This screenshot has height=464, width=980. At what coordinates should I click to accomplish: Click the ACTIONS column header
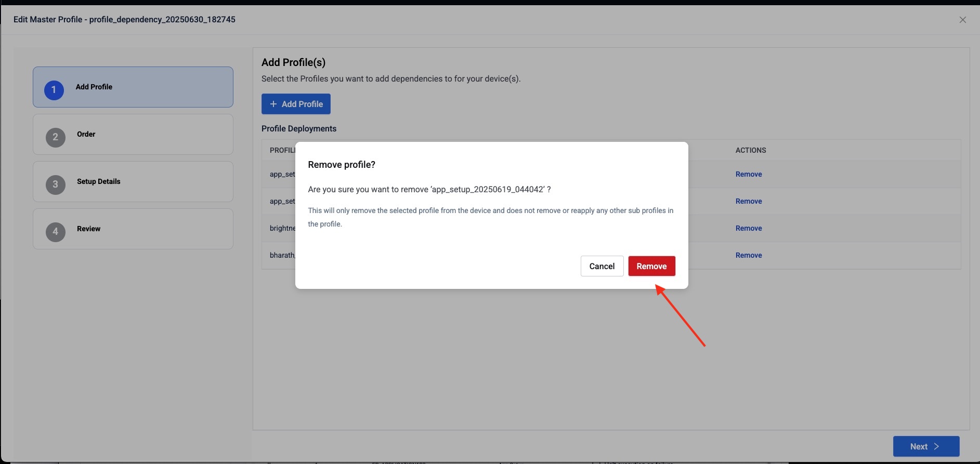750,150
